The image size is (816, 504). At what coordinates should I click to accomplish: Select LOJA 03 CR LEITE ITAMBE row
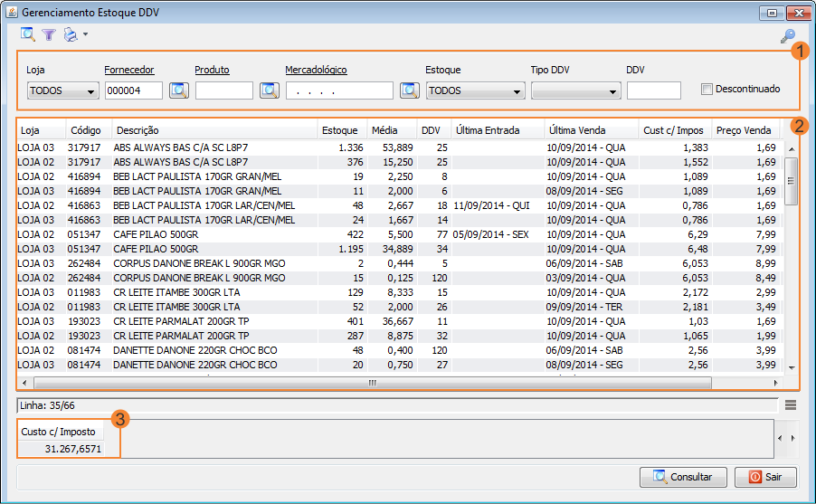point(398,292)
